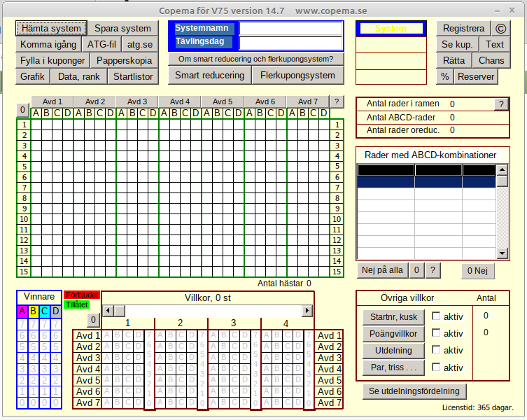Click the Smart reducering button
This screenshot has height=420, width=527.
coord(210,75)
